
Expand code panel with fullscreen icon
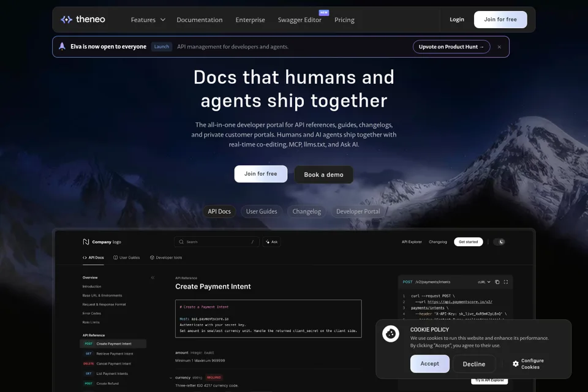[x=506, y=282]
